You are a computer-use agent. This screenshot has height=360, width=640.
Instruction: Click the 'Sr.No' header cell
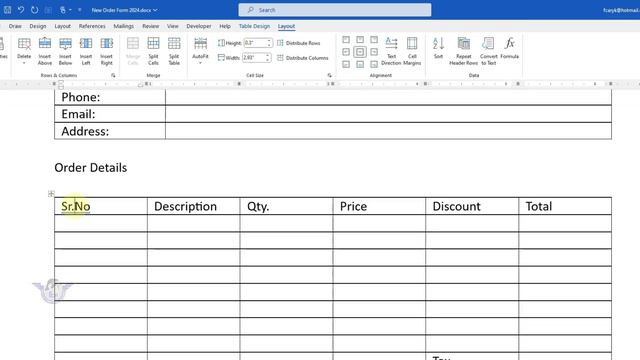101,206
